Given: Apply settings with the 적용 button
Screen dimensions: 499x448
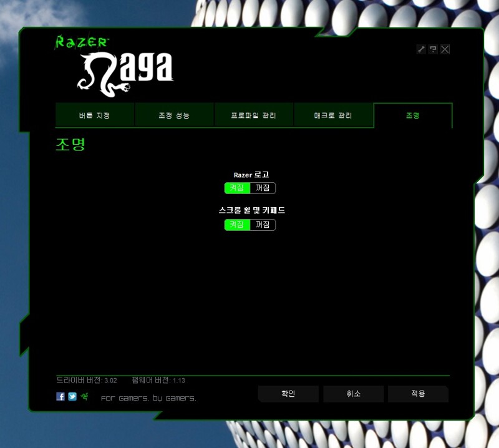Looking at the screenshot, I should pyautogui.click(x=418, y=394).
